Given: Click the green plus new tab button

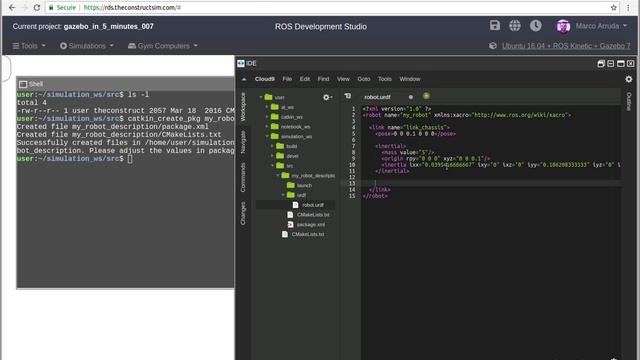Looking at the screenshot, I should pyautogui.click(x=426, y=96).
